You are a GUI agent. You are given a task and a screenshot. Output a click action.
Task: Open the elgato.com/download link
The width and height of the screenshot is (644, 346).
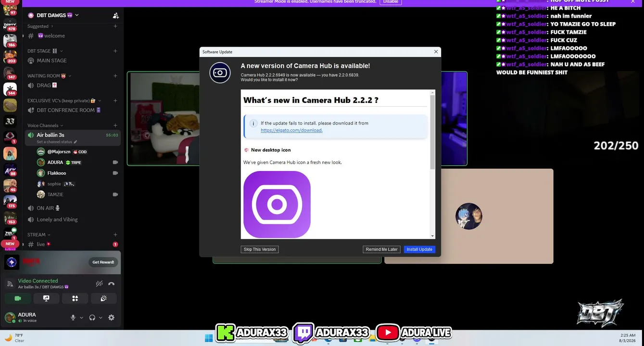click(x=291, y=130)
